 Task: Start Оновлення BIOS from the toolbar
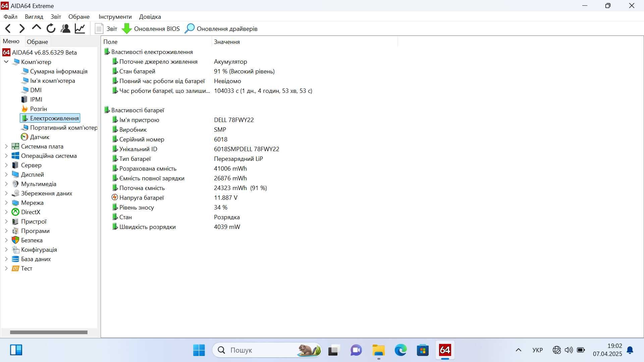151,29
